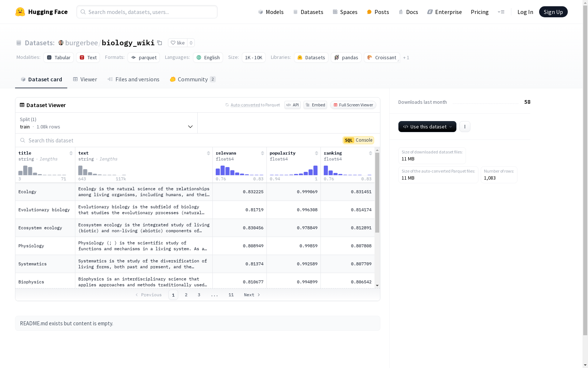Click the table vertical scrollbar thumb
The width and height of the screenshot is (588, 368).
pyautogui.click(x=377, y=192)
